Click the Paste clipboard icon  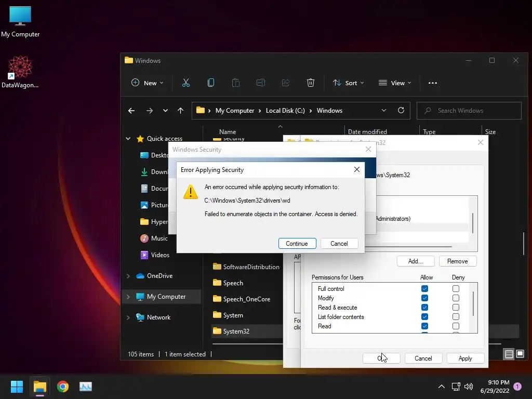tap(236, 83)
